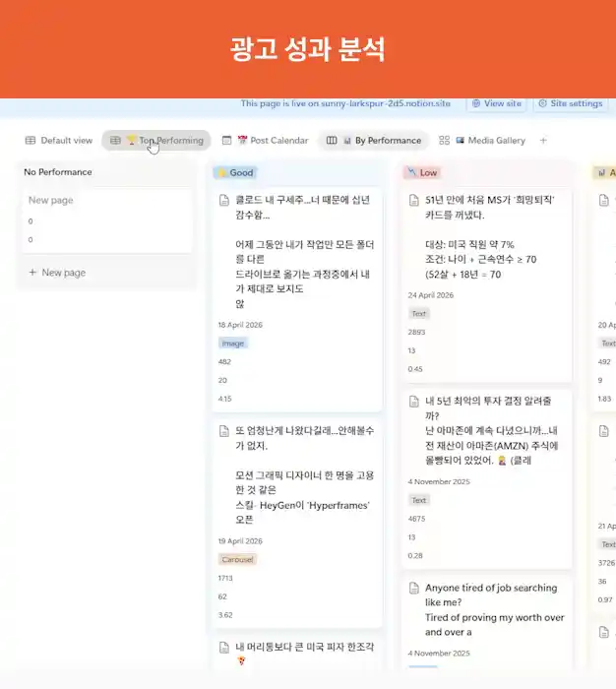Click the 19 April 2026 date
Screen dimensions: 616x689
pos(240,541)
